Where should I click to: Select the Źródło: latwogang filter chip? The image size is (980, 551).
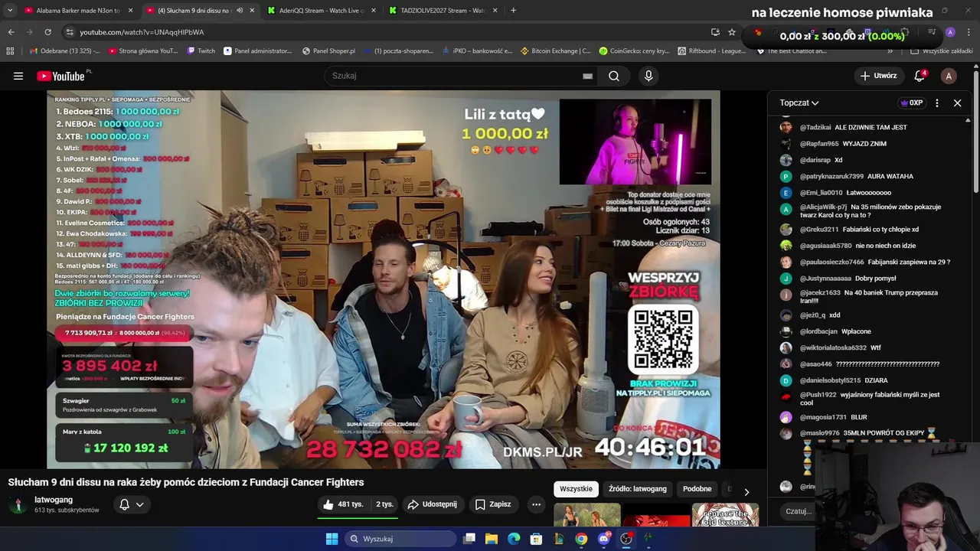click(x=638, y=489)
